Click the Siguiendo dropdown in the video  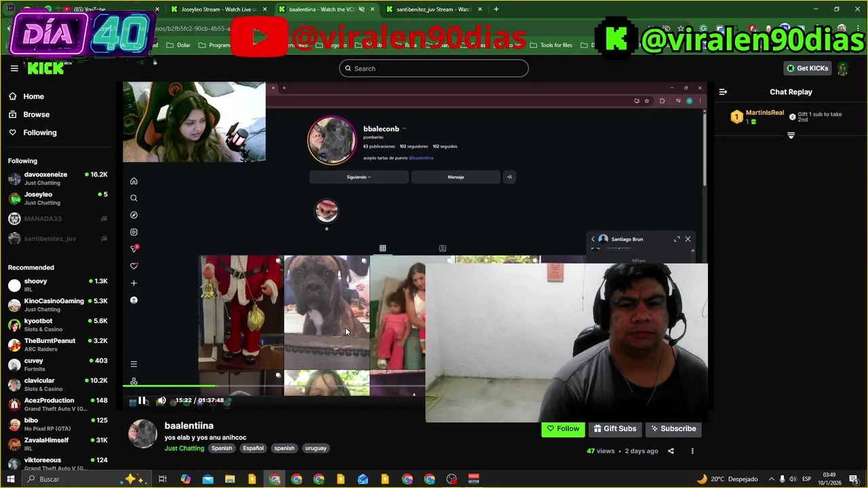(x=359, y=177)
